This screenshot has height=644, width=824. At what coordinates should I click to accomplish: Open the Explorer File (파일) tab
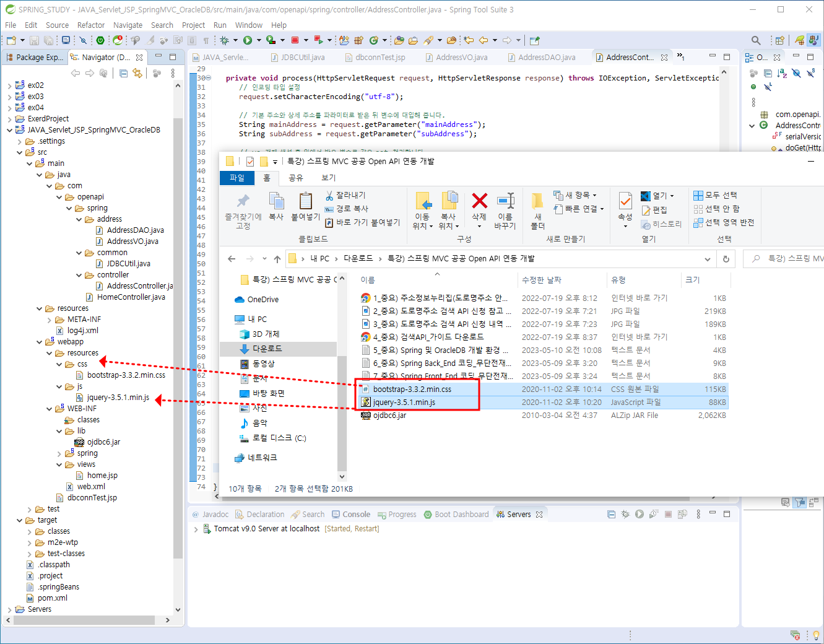[x=237, y=178]
